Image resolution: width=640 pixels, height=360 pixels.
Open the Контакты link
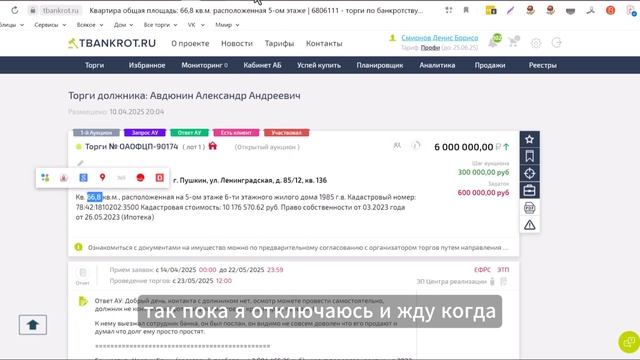(324, 43)
